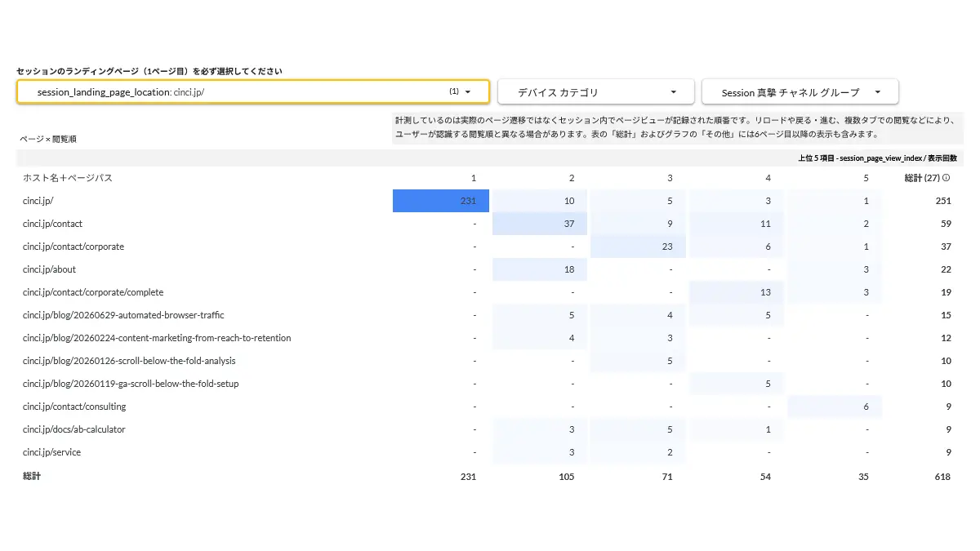The image size is (980, 551).
Task: Click the 23 cell in contact/corporate row
Action: point(637,247)
